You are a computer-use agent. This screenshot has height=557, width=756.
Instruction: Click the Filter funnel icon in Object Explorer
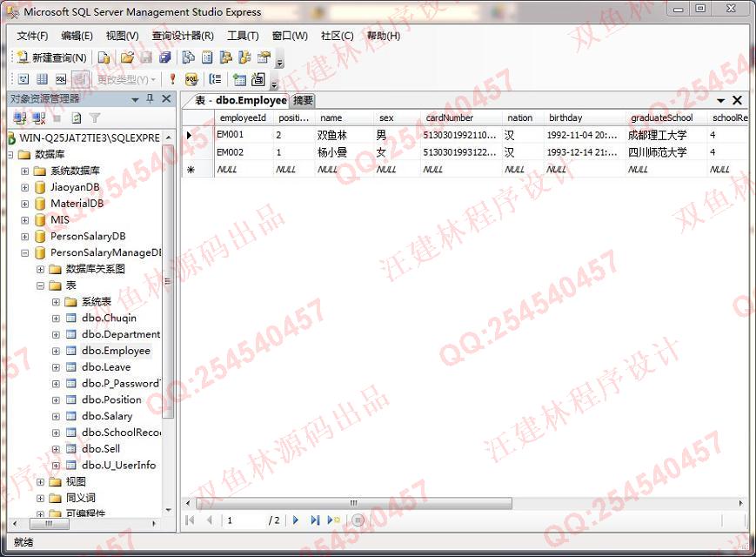pos(95,117)
